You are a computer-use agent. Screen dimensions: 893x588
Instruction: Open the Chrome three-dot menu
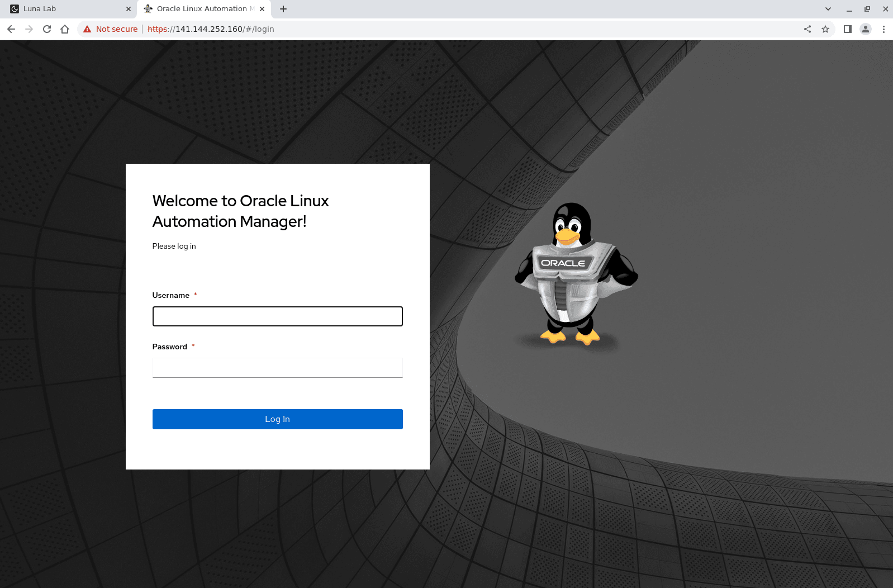883,29
